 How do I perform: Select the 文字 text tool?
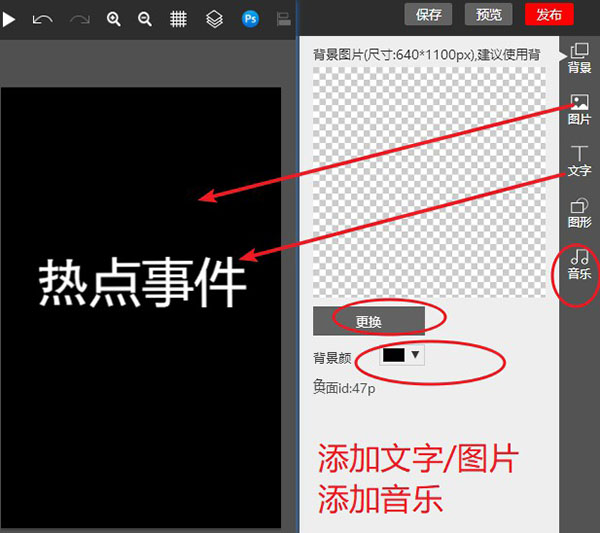579,161
